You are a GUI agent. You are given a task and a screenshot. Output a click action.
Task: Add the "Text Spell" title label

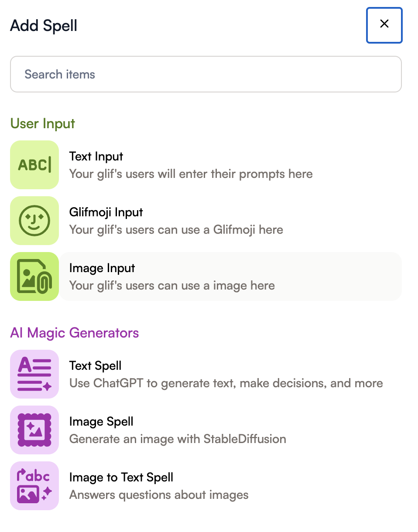(x=95, y=366)
